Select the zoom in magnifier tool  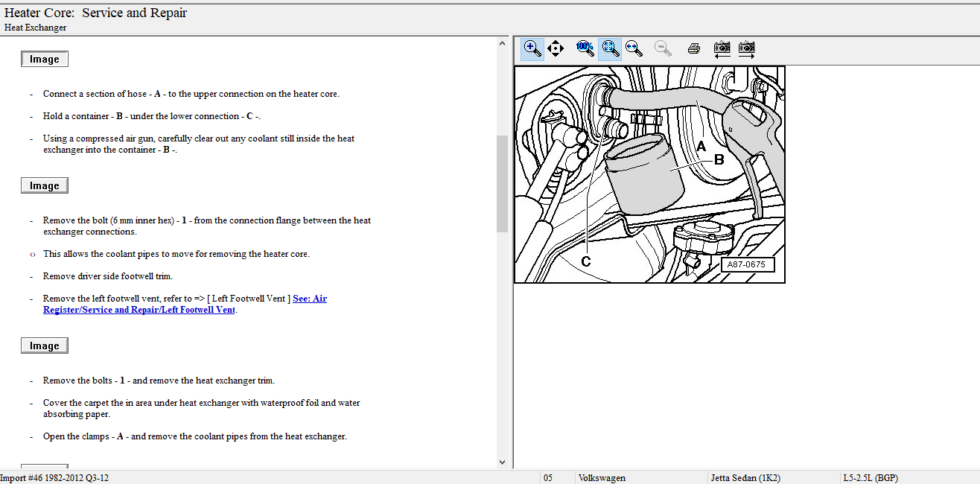click(x=532, y=49)
